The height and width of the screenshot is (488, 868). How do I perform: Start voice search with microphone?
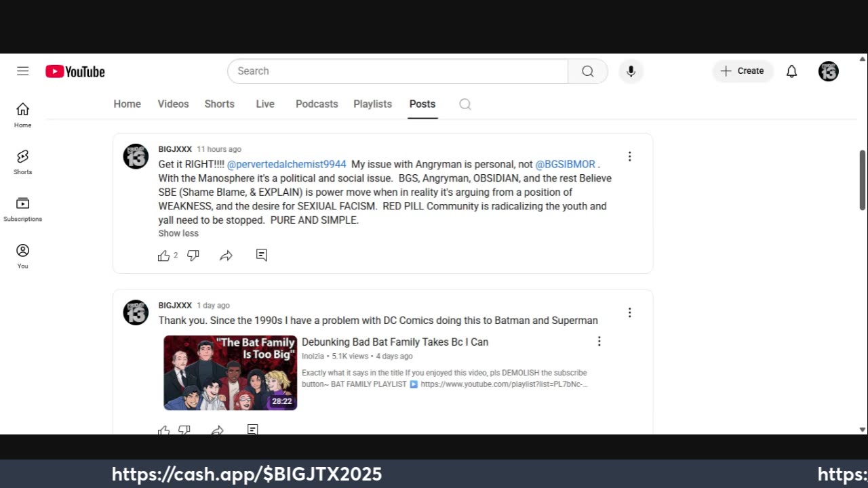pyautogui.click(x=631, y=71)
